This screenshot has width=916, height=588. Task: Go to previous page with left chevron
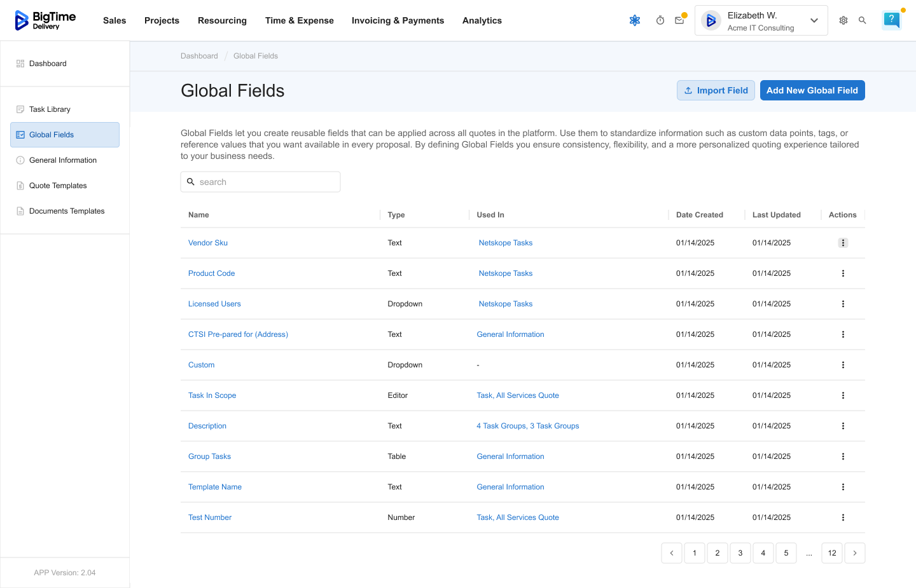[x=671, y=553]
